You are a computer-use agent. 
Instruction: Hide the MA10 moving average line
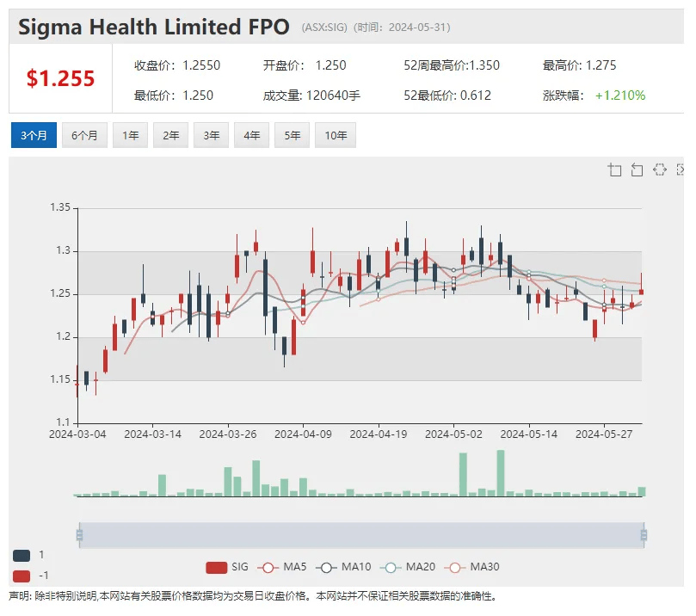(x=343, y=567)
